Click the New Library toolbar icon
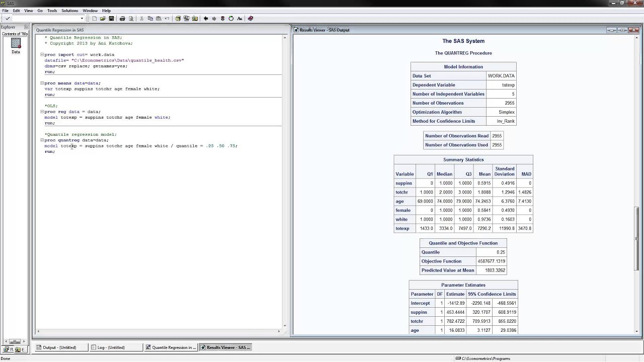Image resolution: width=644 pixels, height=362 pixels. coord(178,19)
